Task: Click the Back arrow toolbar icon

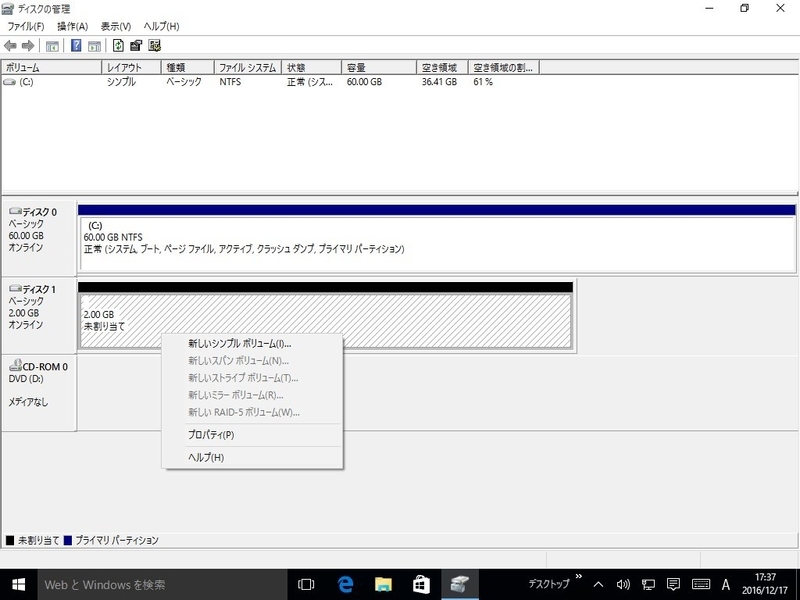Action: (10, 46)
